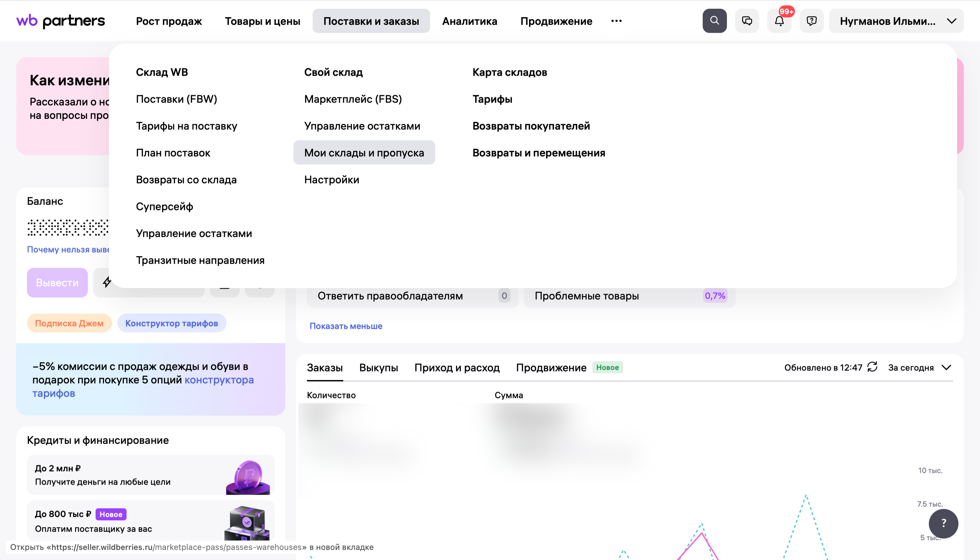Switch to the Выкупы tab

pos(378,367)
